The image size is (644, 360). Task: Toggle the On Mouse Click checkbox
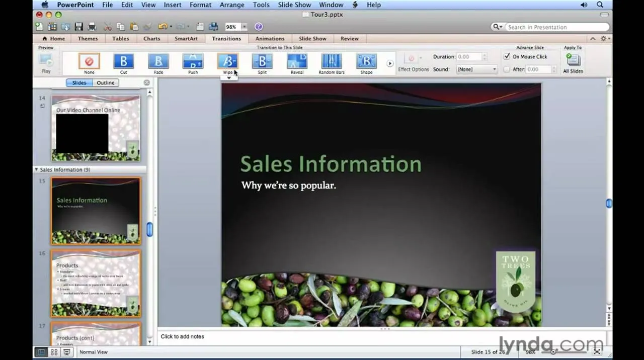[507, 56]
